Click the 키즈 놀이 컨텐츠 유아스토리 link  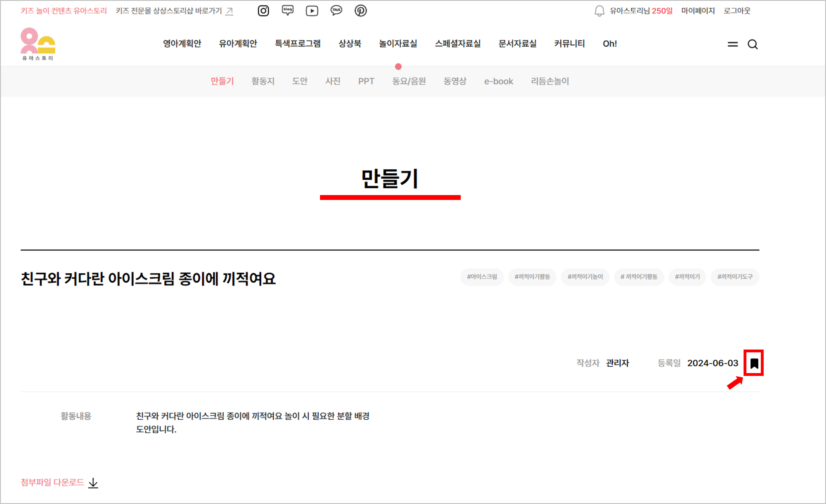click(64, 11)
